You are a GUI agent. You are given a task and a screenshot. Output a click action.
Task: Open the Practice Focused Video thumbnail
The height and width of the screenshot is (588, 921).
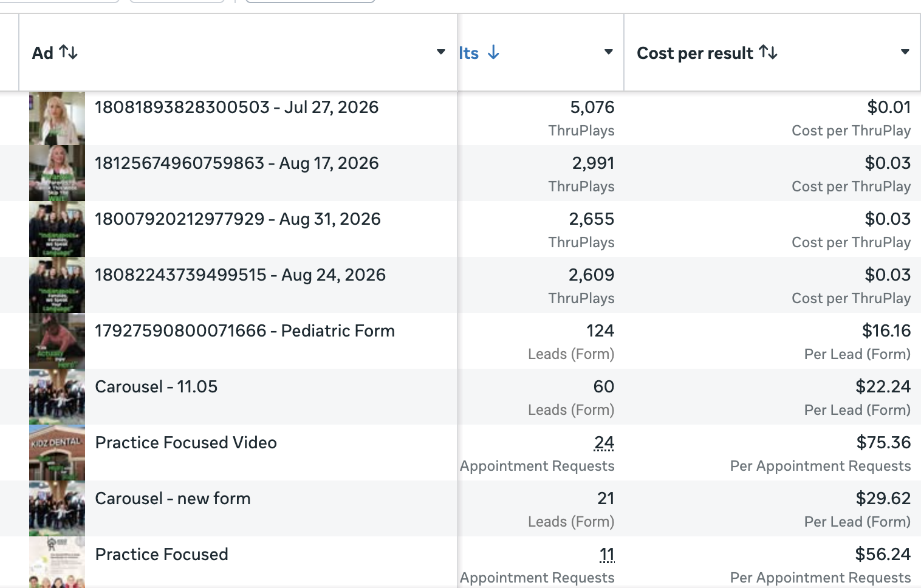point(57,453)
